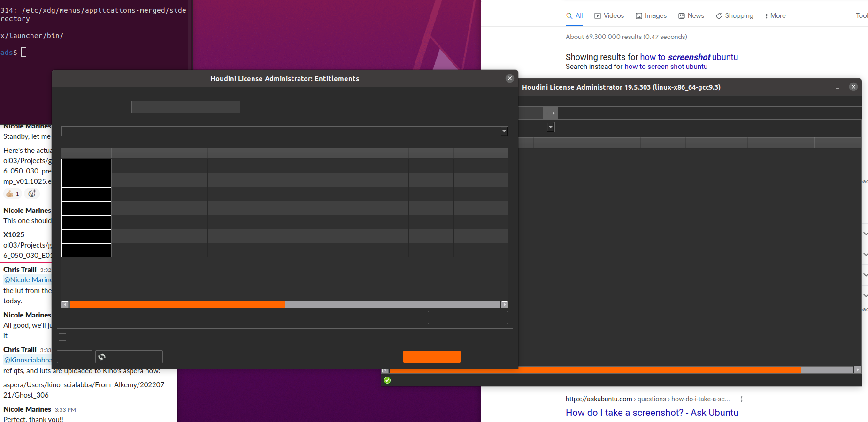Click the refresh arrows button in Entitlements dialog
The image size is (868, 422).
tap(129, 357)
